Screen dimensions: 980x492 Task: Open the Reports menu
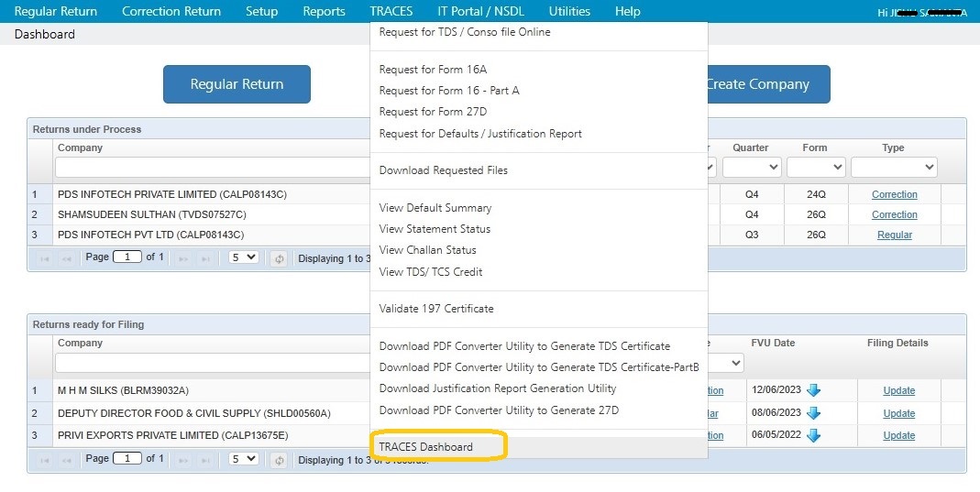pos(324,11)
